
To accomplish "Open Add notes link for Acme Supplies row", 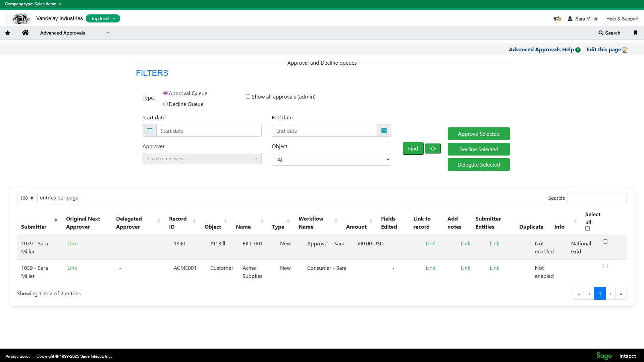I will point(465,268).
